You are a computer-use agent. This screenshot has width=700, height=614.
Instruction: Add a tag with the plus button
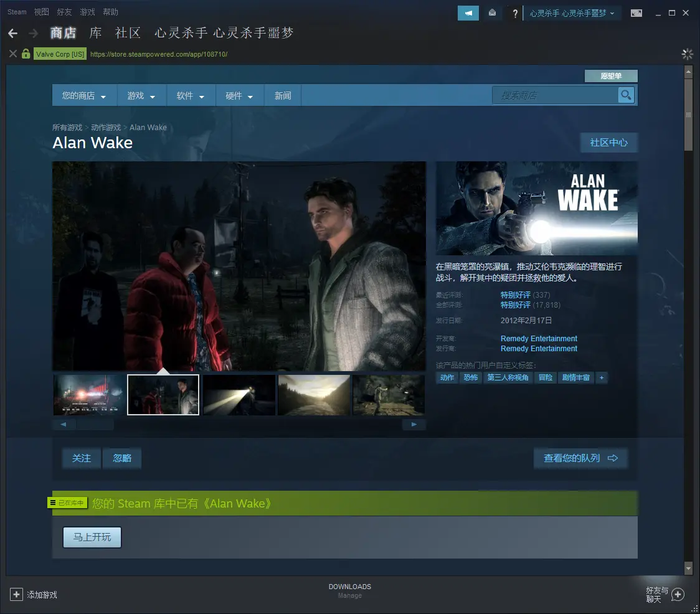pyautogui.click(x=602, y=378)
